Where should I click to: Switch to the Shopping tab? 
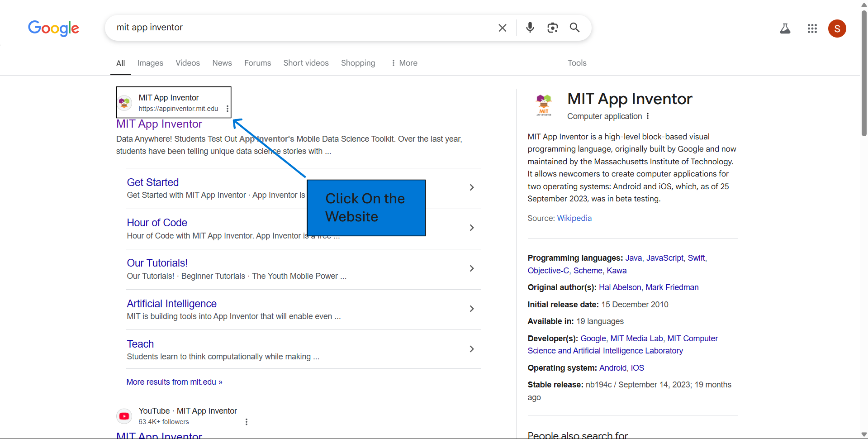358,63
